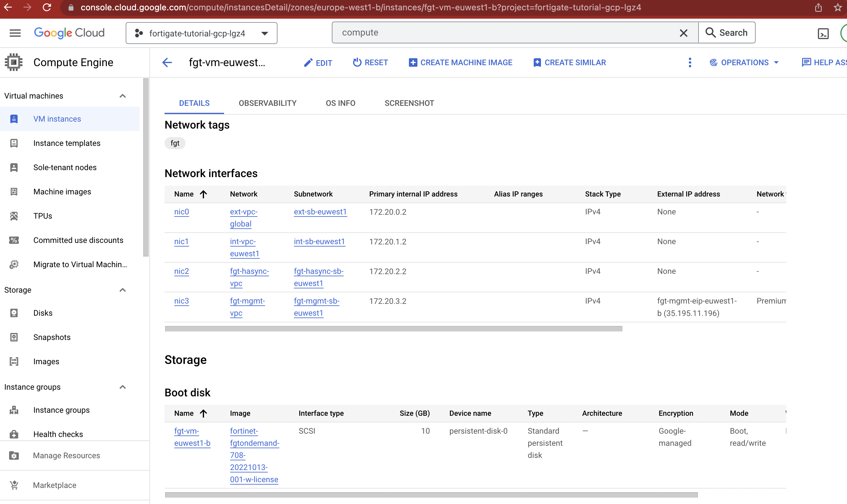Click the Reset power icon
This screenshot has width=847, height=504.
(357, 62)
